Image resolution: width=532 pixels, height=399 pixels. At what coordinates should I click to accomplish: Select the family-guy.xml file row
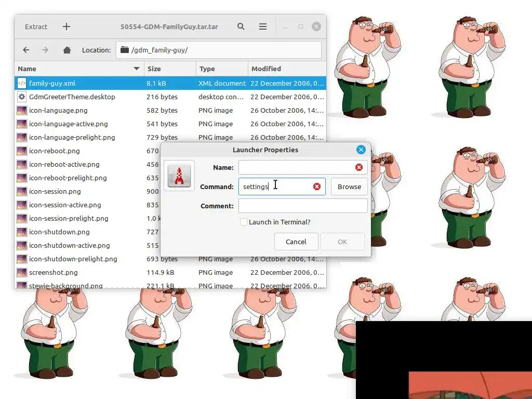(170, 83)
